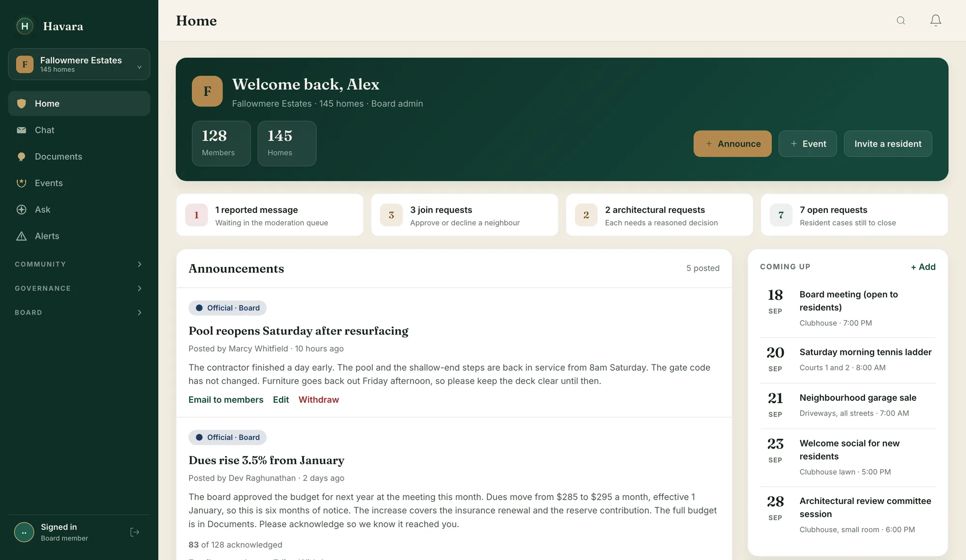Open the 7 open requests card

point(854,215)
